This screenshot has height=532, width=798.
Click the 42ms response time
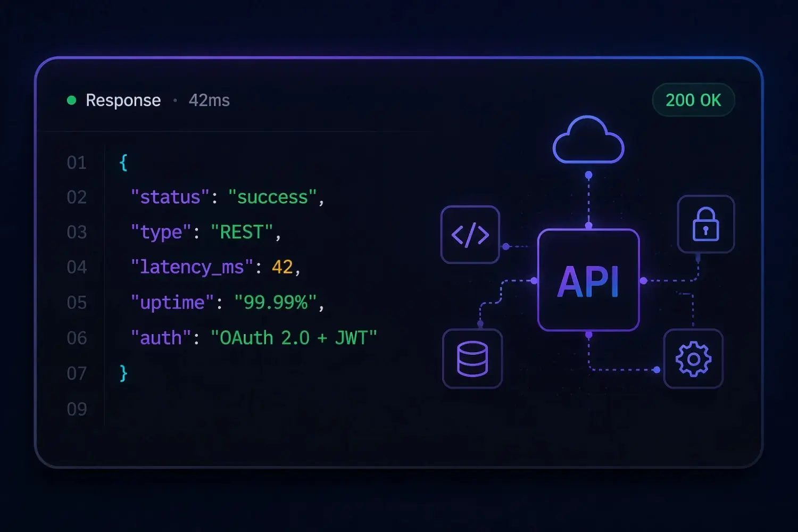click(209, 100)
